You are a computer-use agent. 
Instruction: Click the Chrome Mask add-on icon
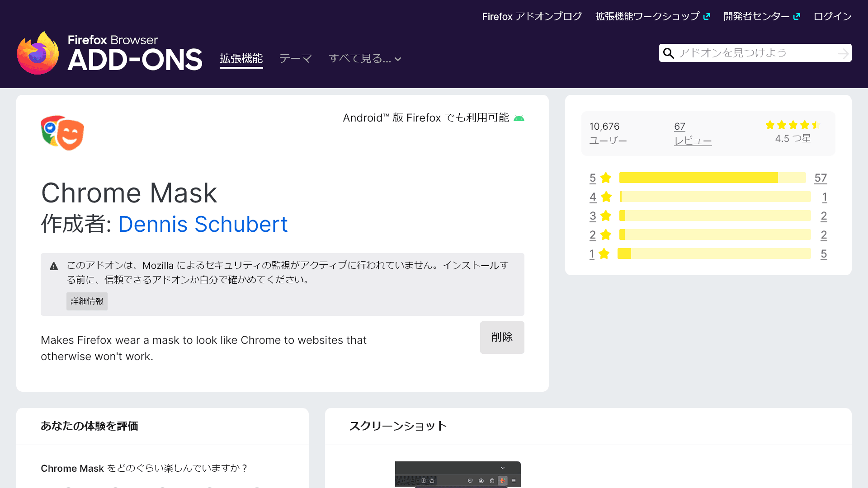click(x=62, y=133)
